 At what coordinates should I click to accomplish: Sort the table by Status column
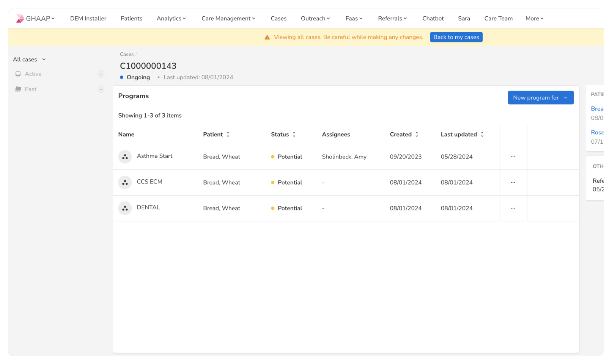coord(294,135)
